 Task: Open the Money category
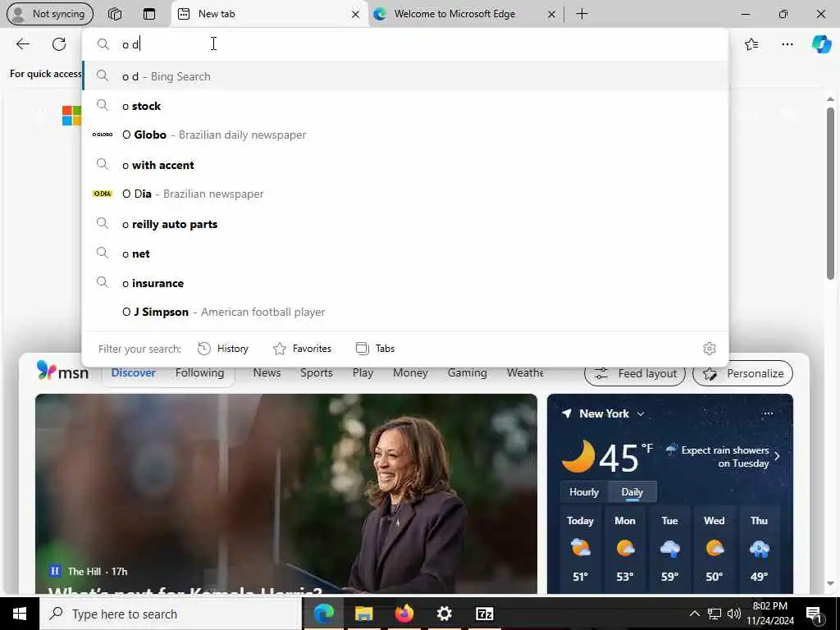410,373
